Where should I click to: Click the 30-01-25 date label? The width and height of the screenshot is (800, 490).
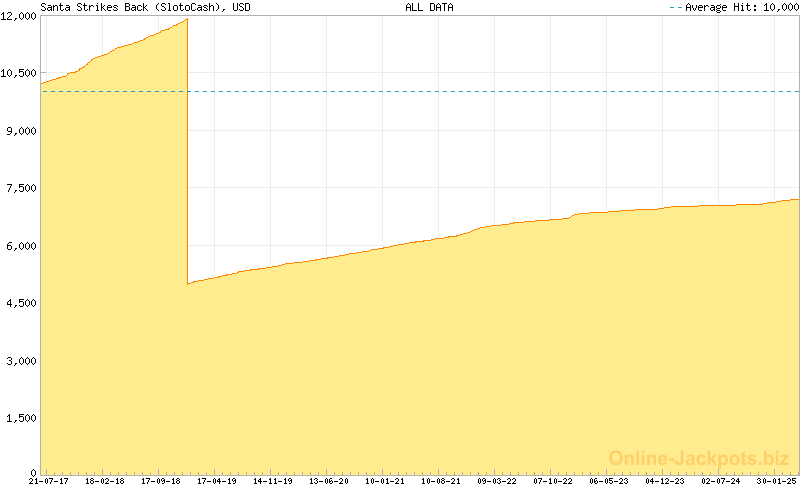pos(776,481)
